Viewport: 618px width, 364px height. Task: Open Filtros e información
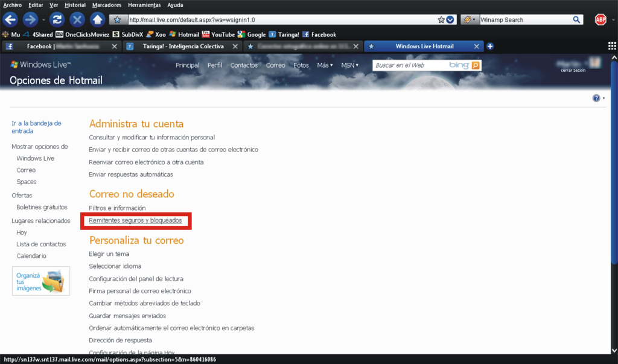tap(117, 208)
